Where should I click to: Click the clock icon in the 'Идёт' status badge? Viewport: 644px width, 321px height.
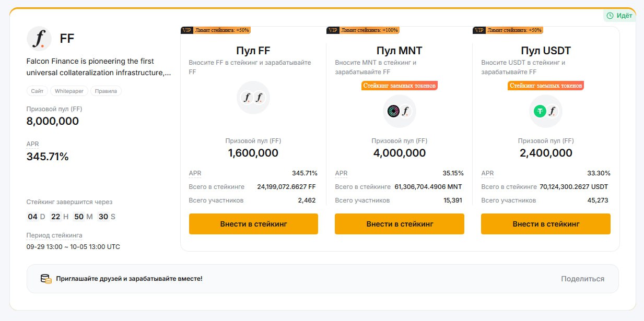(x=610, y=16)
